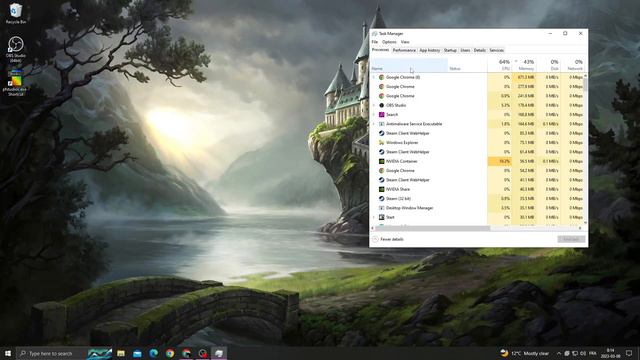Image resolution: width=640 pixels, height=360 pixels.
Task: Click the Type here to search box
Action: pos(52,353)
